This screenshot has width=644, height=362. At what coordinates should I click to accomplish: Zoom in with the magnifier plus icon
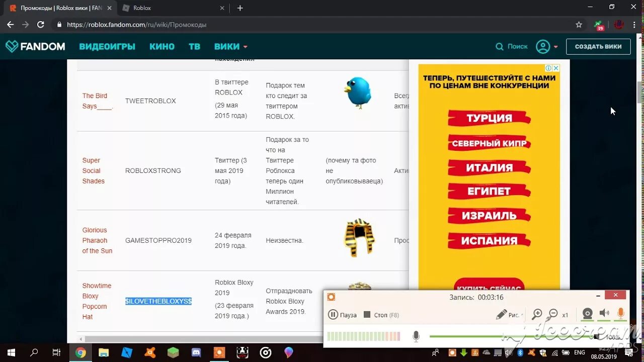pos(537,314)
